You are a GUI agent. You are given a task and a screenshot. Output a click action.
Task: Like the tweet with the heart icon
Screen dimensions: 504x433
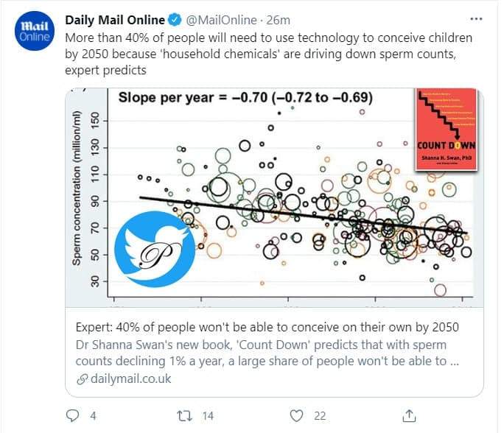point(296,415)
